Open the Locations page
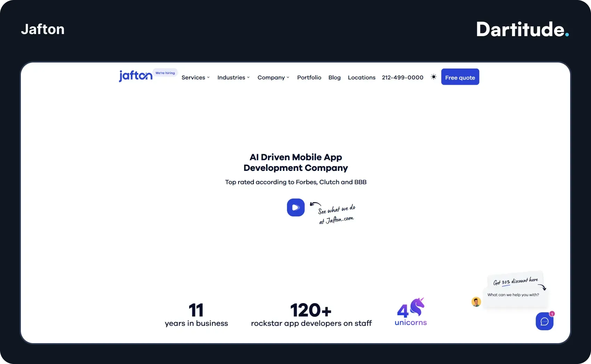 click(x=362, y=77)
